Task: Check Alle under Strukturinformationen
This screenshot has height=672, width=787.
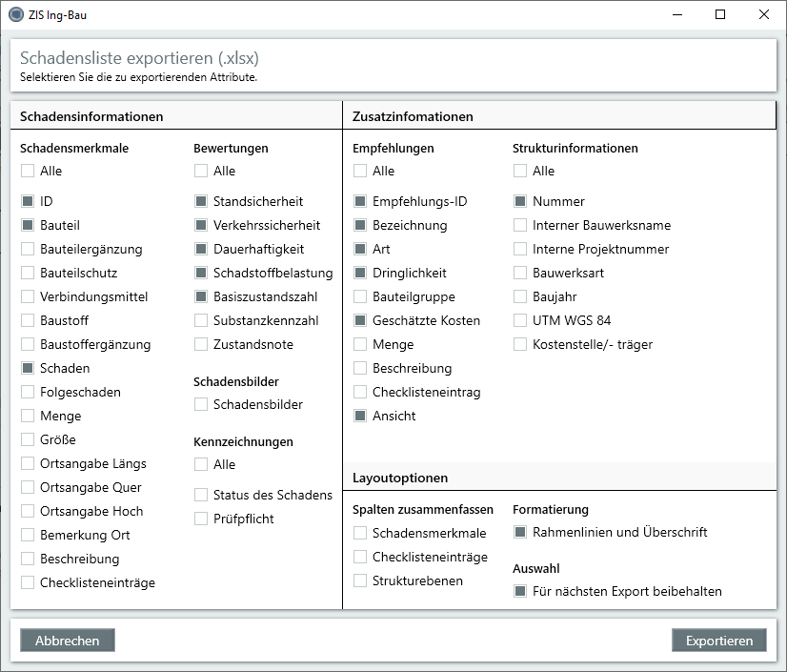Action: 520,171
